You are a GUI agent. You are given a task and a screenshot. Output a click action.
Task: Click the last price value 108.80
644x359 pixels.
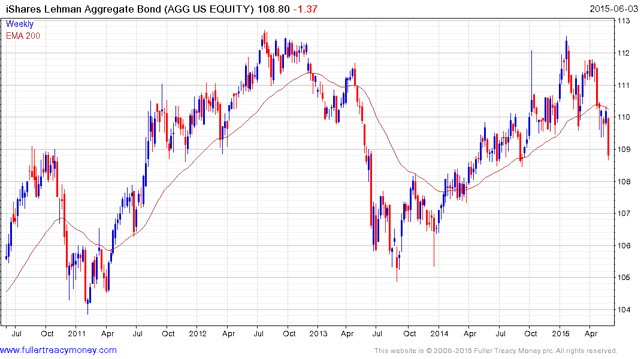pyautogui.click(x=274, y=9)
